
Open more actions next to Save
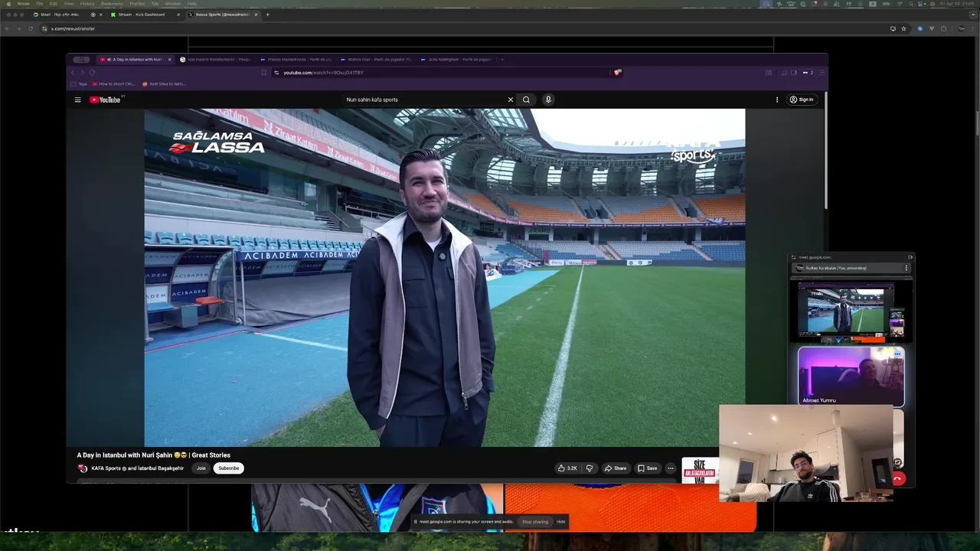pos(671,468)
